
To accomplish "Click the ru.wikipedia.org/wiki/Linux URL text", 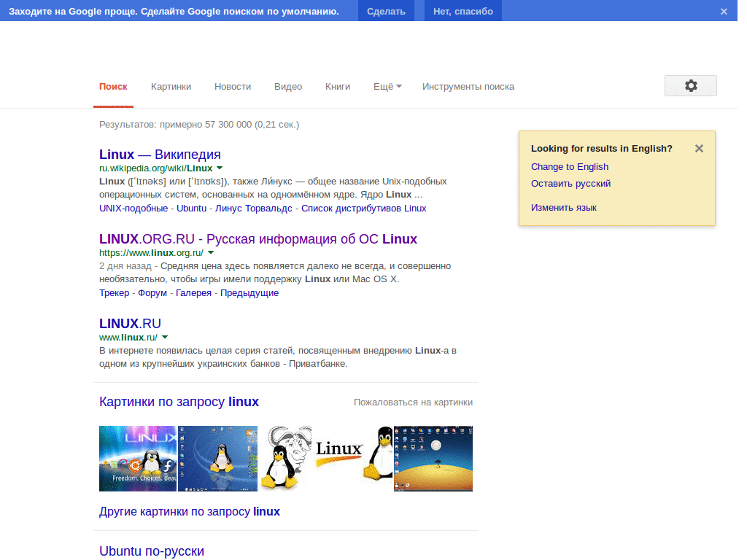I will pyautogui.click(x=156, y=168).
